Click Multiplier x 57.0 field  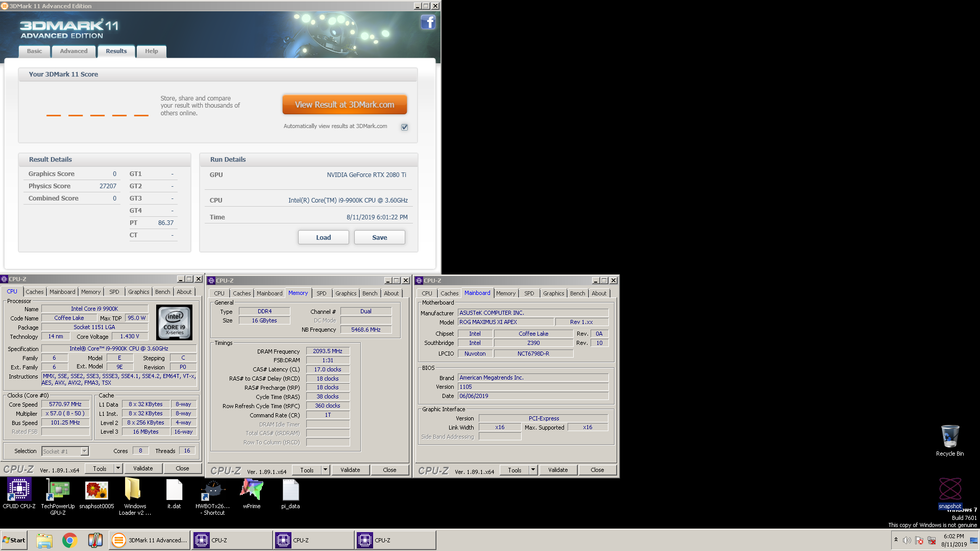[x=65, y=413]
